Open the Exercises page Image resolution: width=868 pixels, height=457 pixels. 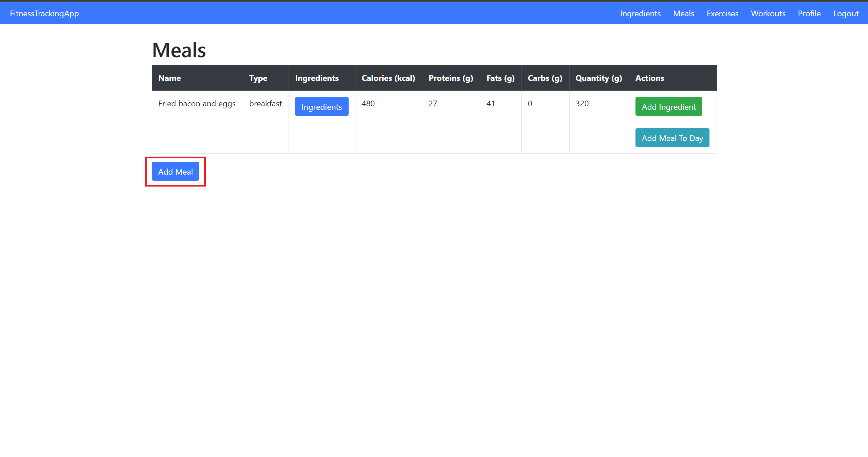pos(722,14)
